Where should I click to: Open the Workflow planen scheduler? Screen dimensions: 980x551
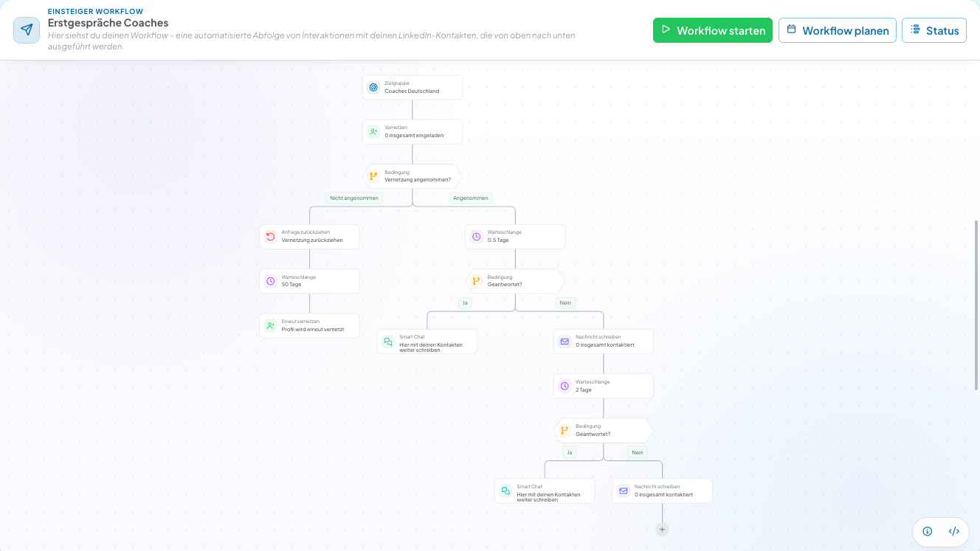tap(838, 30)
